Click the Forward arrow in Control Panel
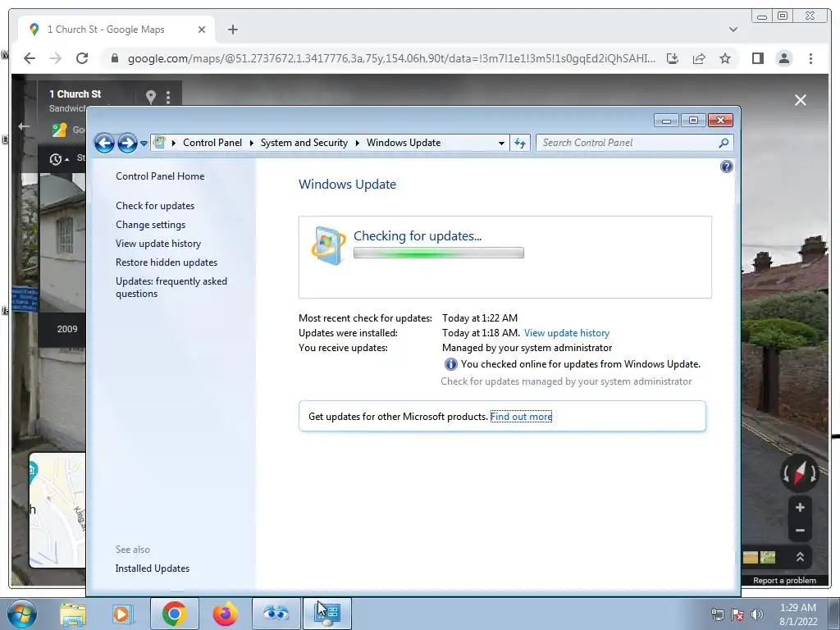Viewport: 840px width, 630px height. point(127,143)
